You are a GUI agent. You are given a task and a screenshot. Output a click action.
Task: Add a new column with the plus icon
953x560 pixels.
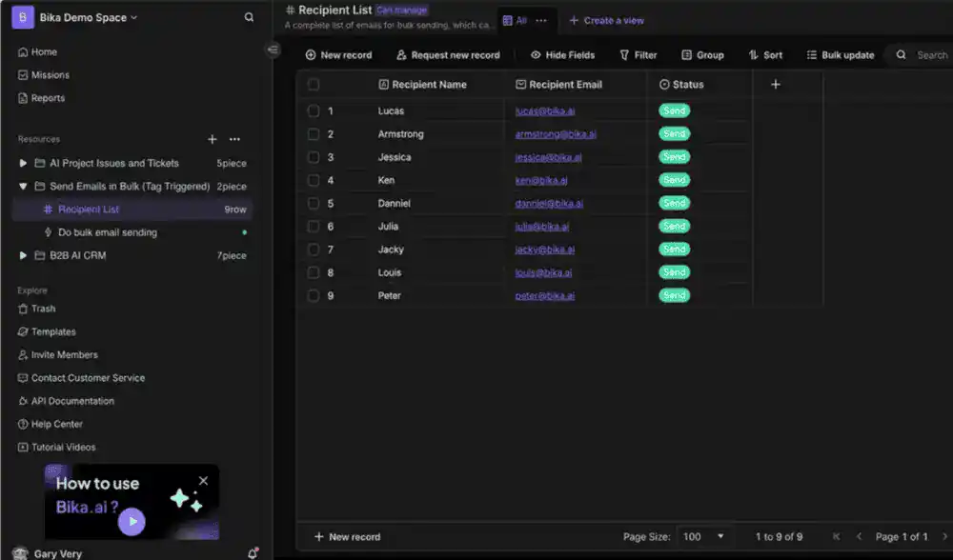coord(775,84)
